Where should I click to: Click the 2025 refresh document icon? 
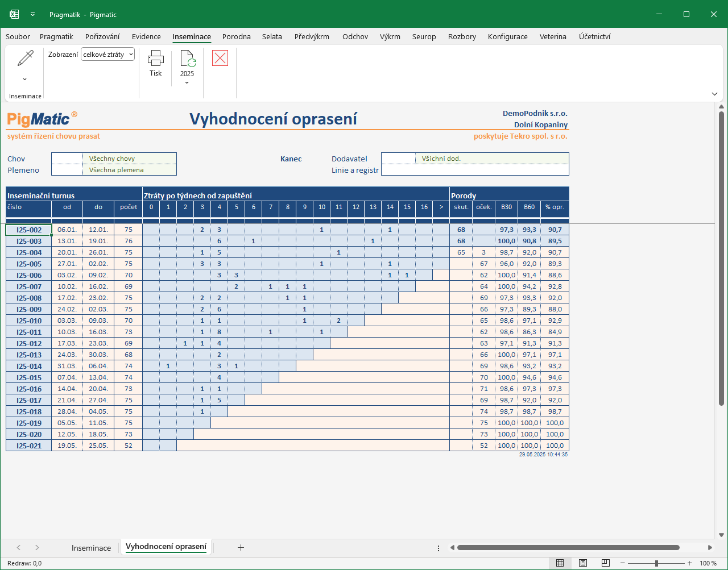tap(187, 59)
